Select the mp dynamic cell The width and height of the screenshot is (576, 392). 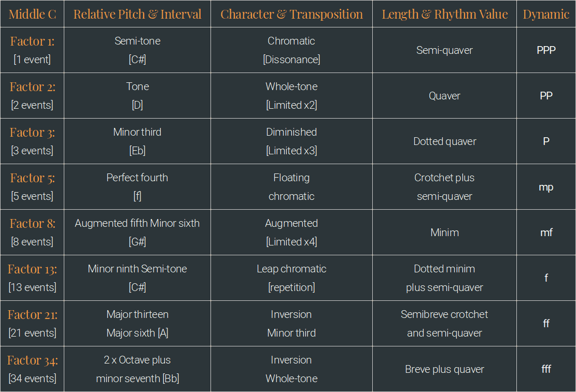546,187
